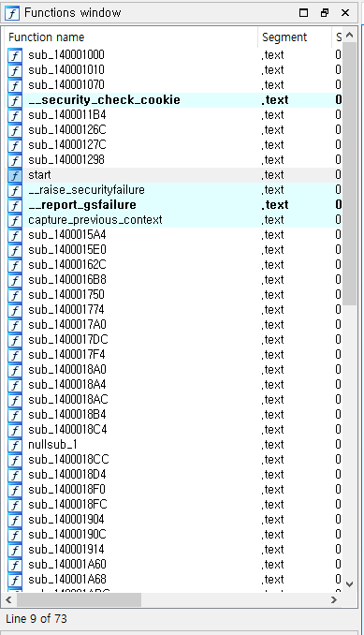Select the nullsub_1 function

52,445
